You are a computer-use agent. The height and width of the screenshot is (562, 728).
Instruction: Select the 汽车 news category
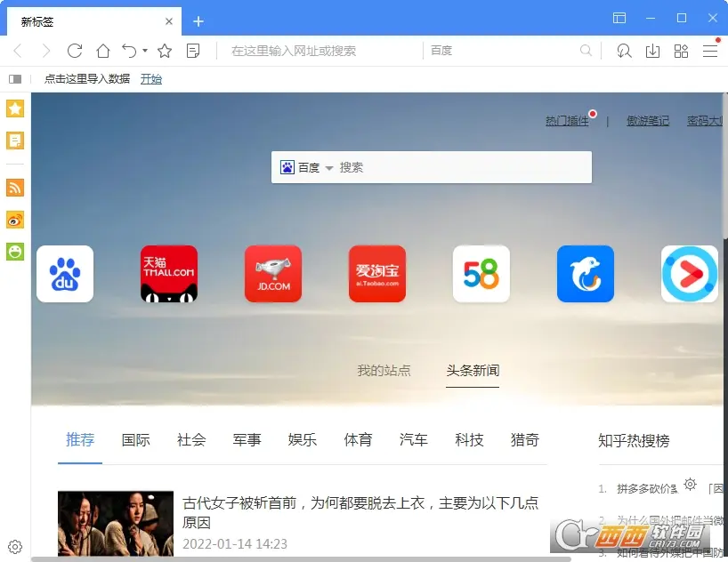pyautogui.click(x=414, y=439)
